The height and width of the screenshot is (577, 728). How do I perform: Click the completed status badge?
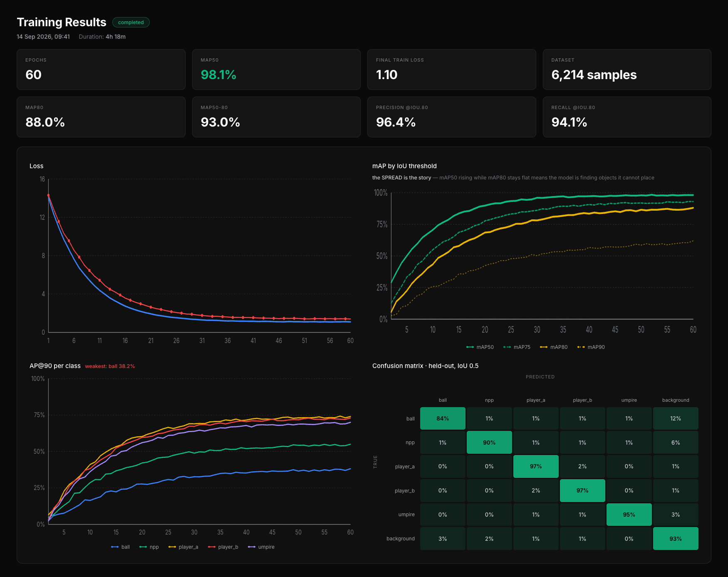(x=131, y=22)
